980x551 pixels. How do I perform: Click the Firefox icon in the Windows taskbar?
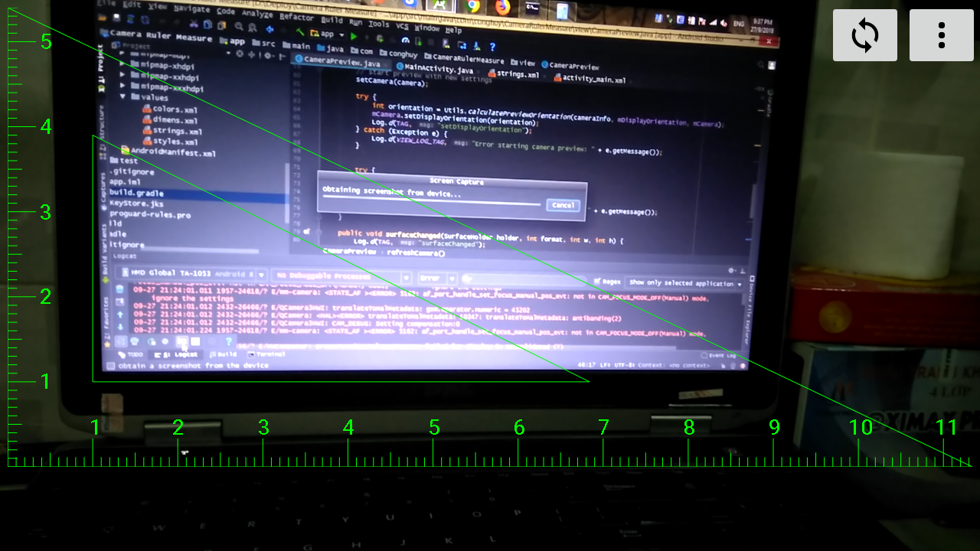(503, 7)
